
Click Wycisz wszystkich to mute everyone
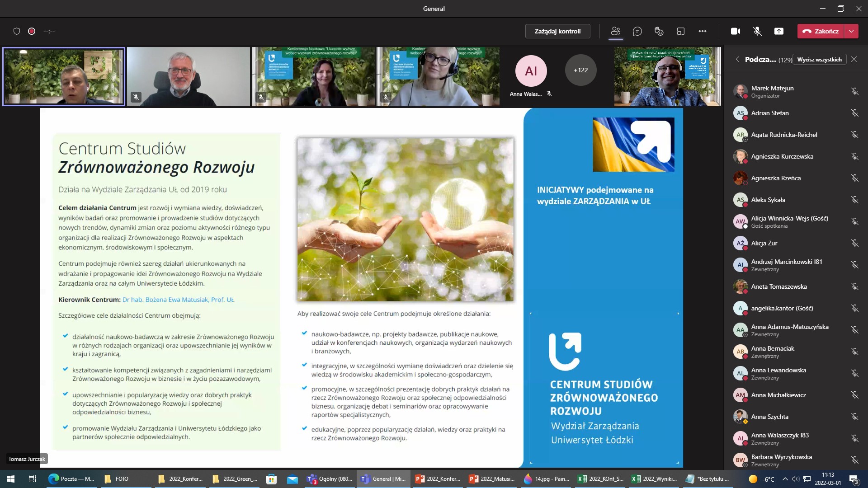click(820, 59)
